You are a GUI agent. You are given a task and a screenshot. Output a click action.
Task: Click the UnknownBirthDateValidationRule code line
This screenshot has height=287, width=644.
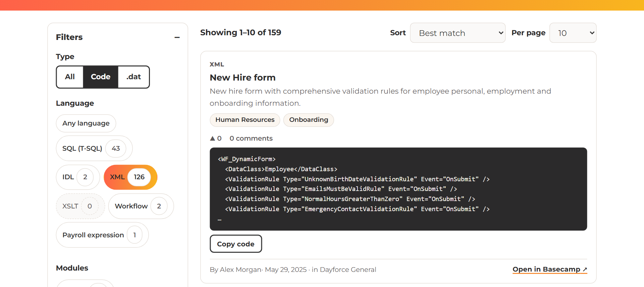click(357, 179)
